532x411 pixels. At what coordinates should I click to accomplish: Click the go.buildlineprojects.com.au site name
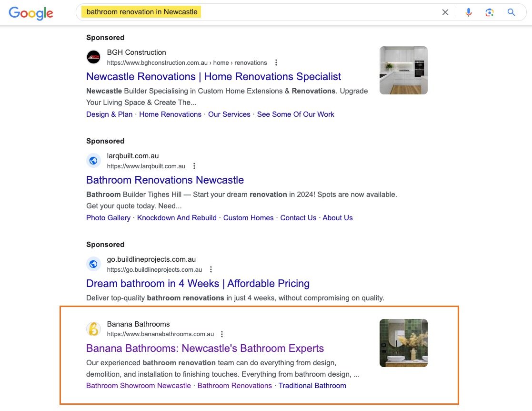coord(151,259)
